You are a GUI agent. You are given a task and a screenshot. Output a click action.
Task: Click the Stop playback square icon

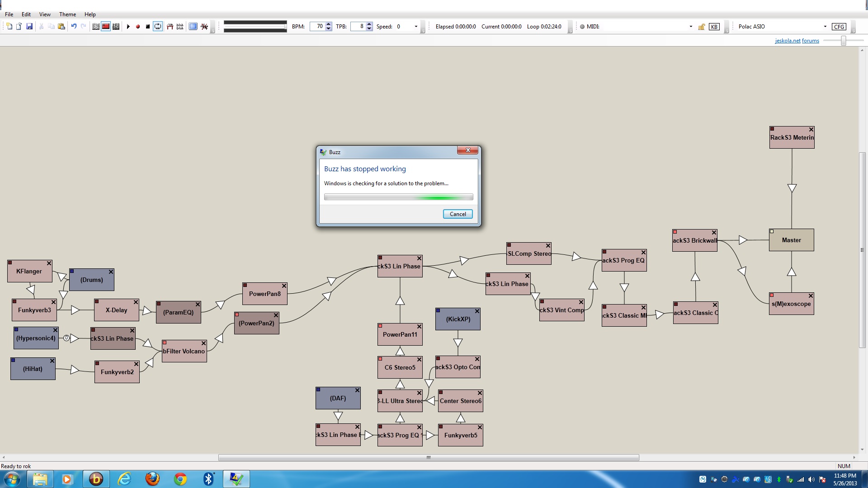click(148, 27)
